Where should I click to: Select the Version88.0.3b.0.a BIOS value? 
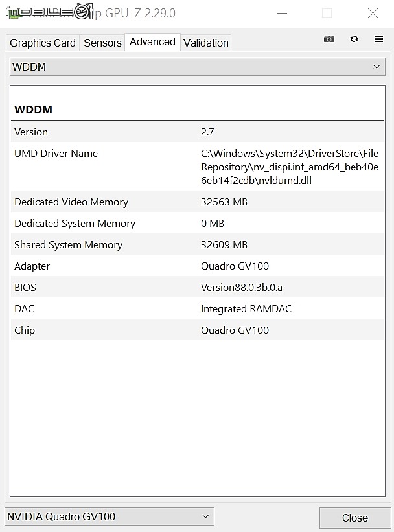pos(242,287)
